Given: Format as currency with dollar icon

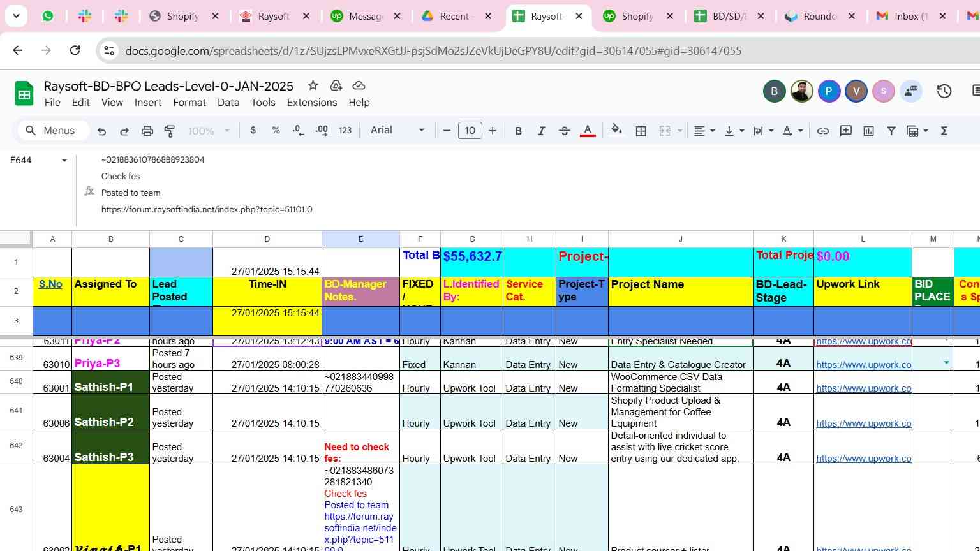Looking at the screenshot, I should tap(253, 130).
